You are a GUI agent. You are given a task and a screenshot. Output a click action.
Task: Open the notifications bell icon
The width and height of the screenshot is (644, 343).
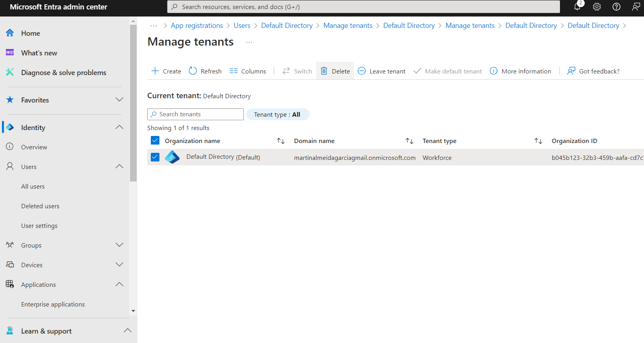[578, 7]
